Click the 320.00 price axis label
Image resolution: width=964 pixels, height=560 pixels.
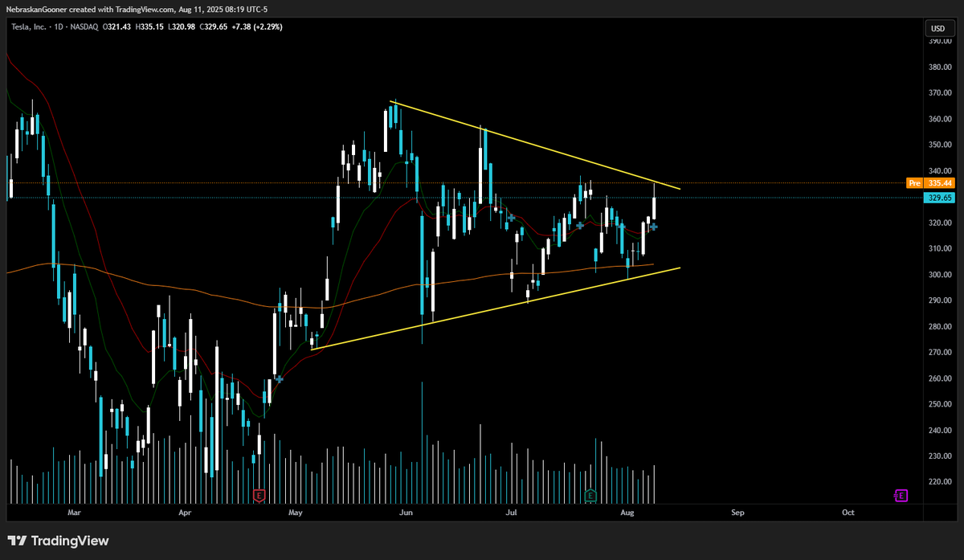[939, 223]
